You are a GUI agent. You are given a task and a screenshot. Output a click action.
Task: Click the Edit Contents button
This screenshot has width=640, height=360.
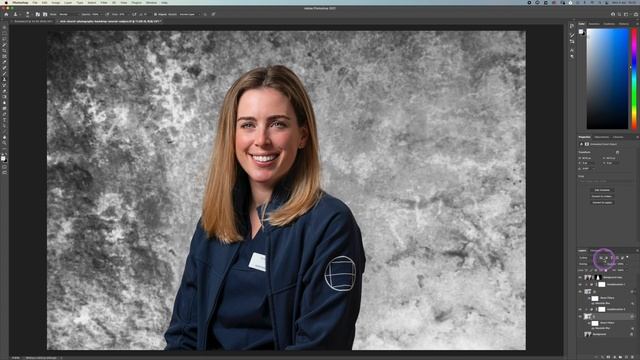click(602, 190)
